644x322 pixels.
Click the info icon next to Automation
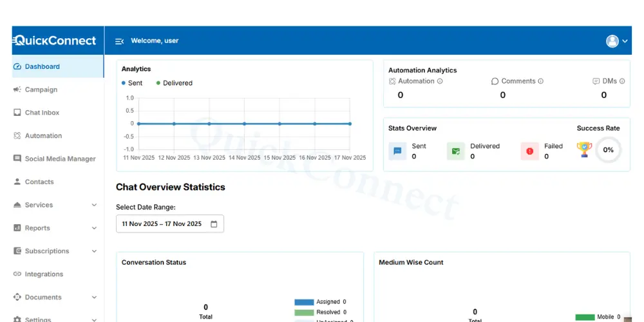(x=440, y=81)
